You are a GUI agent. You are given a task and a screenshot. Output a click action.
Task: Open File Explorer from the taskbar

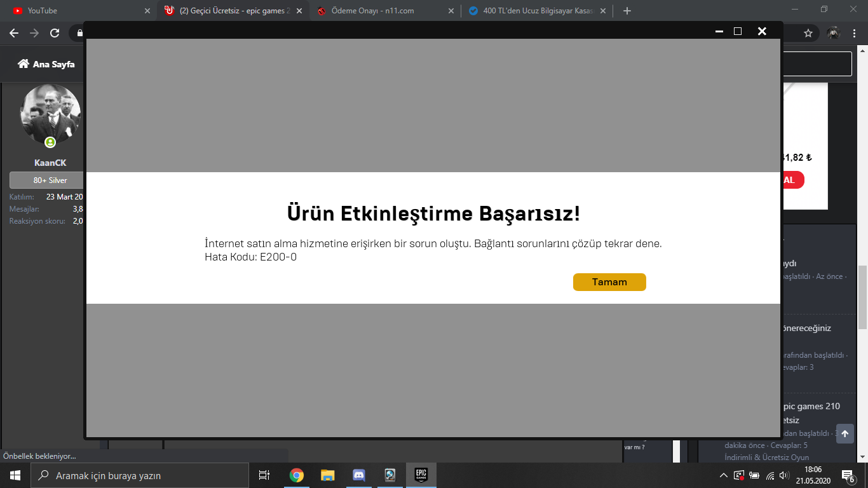click(327, 475)
